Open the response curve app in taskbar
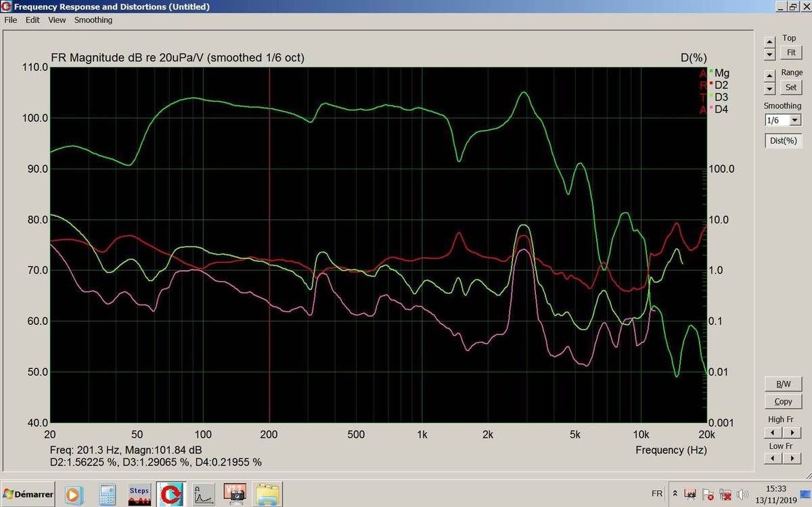 click(204, 494)
